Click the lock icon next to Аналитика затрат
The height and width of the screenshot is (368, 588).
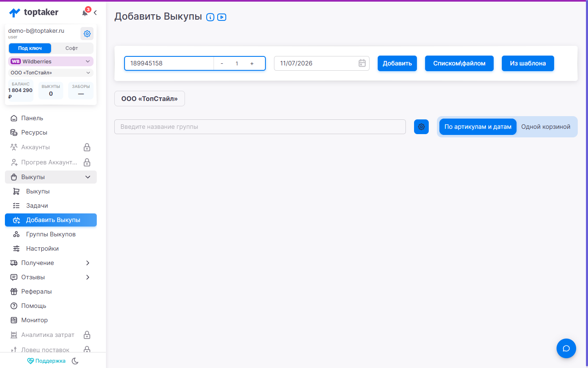pyautogui.click(x=87, y=335)
